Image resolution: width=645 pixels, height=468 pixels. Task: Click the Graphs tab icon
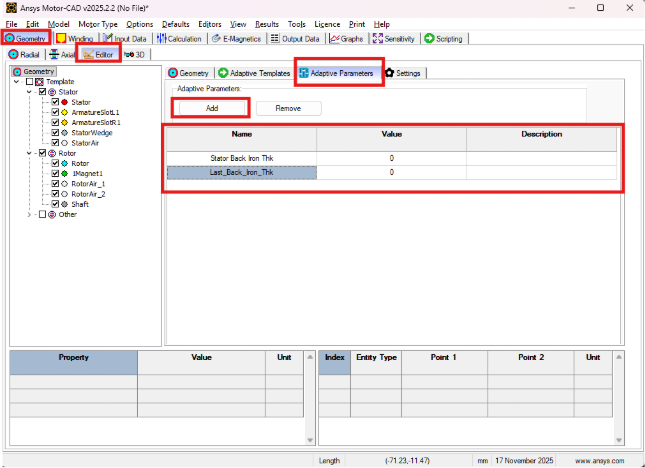click(334, 38)
